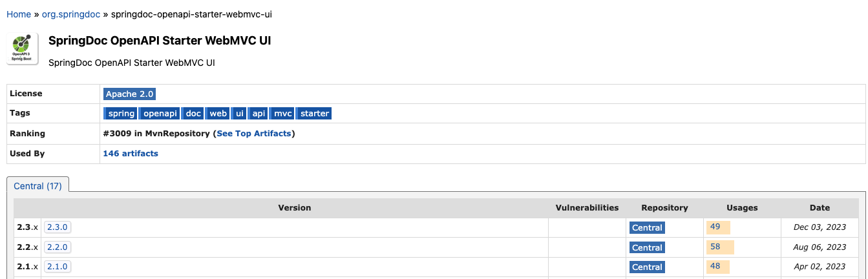Switch to Central (17) tab
The height and width of the screenshot is (279, 868).
[x=37, y=186]
